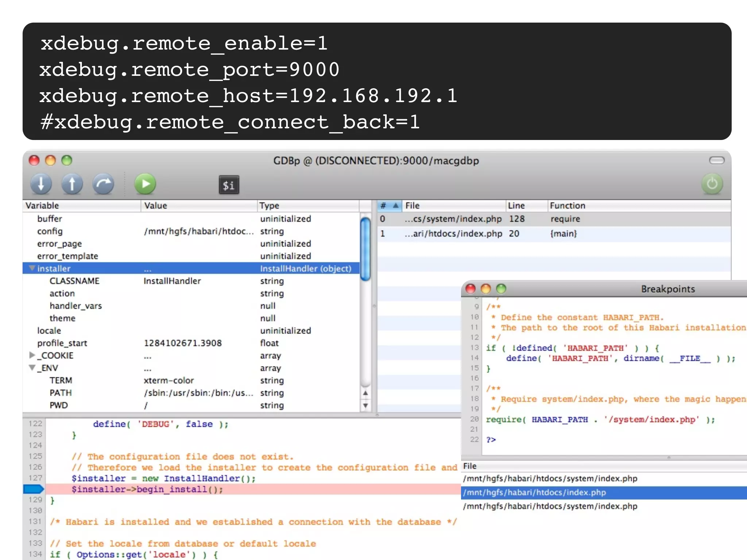Viewport: 747px width, 560px height.
Task: Toggle the toolbar pill button in title bar
Action: (716, 160)
